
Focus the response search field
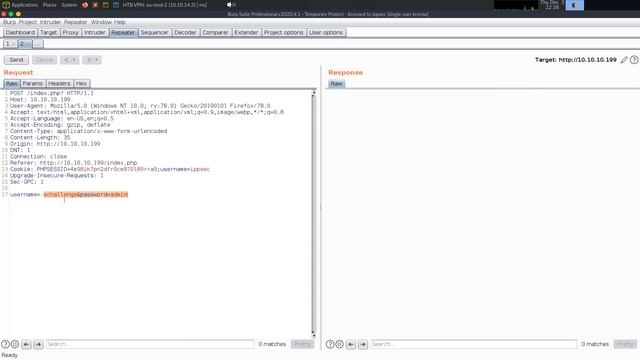click(x=473, y=344)
